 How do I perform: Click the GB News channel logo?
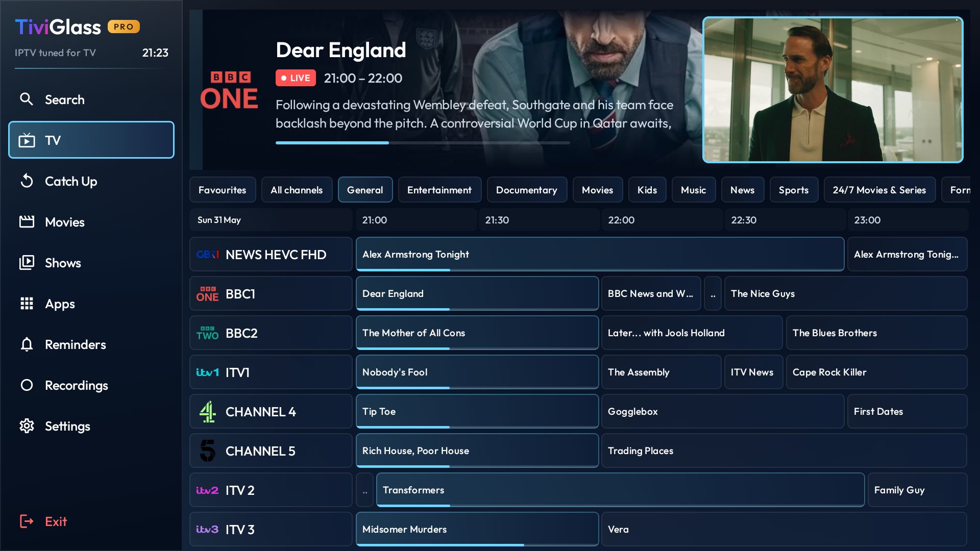coord(207,254)
